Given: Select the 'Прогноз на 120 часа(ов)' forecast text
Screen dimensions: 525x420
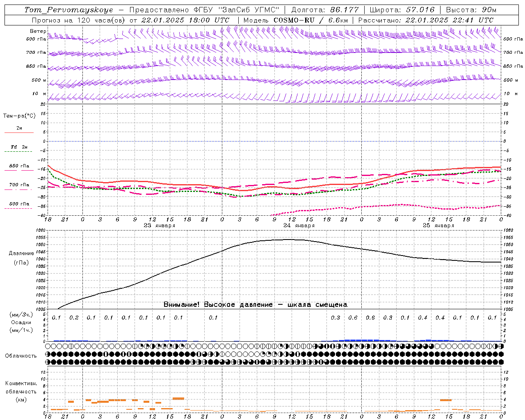Looking at the screenshot, I should tap(79, 20).
